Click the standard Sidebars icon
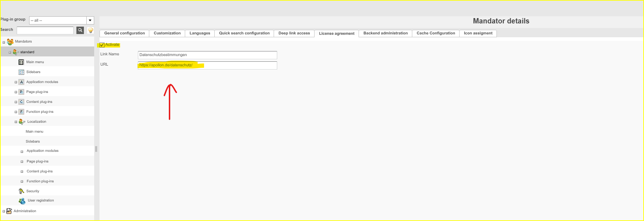The image size is (644, 221). click(21, 72)
